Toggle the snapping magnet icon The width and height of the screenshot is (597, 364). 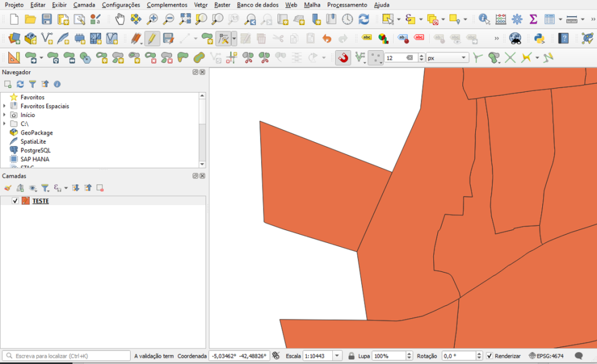click(343, 58)
